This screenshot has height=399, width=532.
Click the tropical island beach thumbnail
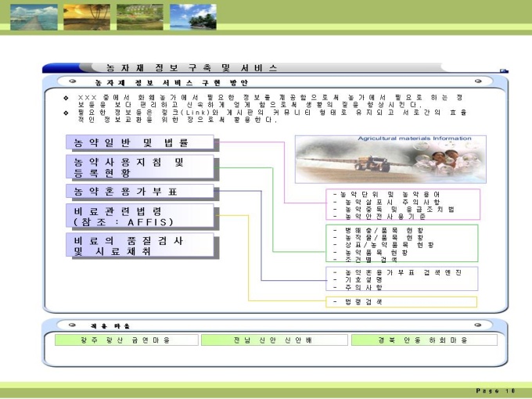point(193,17)
